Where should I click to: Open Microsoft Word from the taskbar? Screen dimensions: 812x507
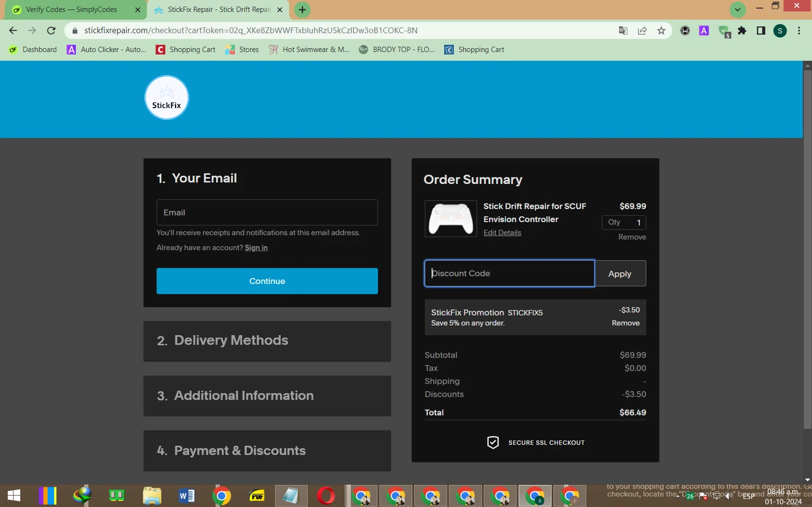click(187, 496)
